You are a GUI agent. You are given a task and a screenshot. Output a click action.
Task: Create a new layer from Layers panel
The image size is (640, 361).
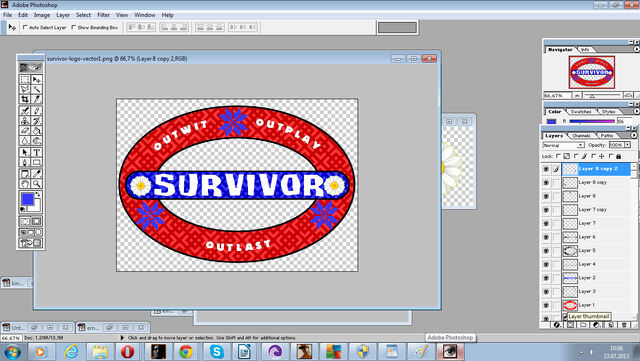click(x=611, y=325)
